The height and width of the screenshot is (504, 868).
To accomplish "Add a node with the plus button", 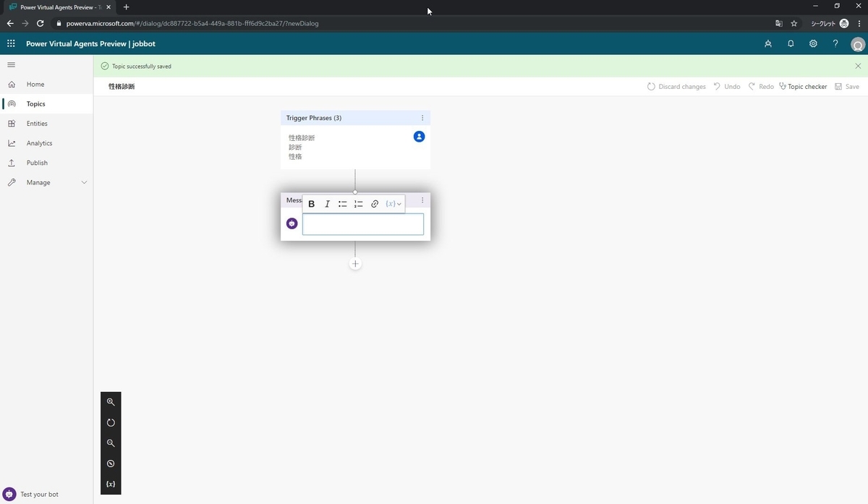I will pyautogui.click(x=355, y=264).
